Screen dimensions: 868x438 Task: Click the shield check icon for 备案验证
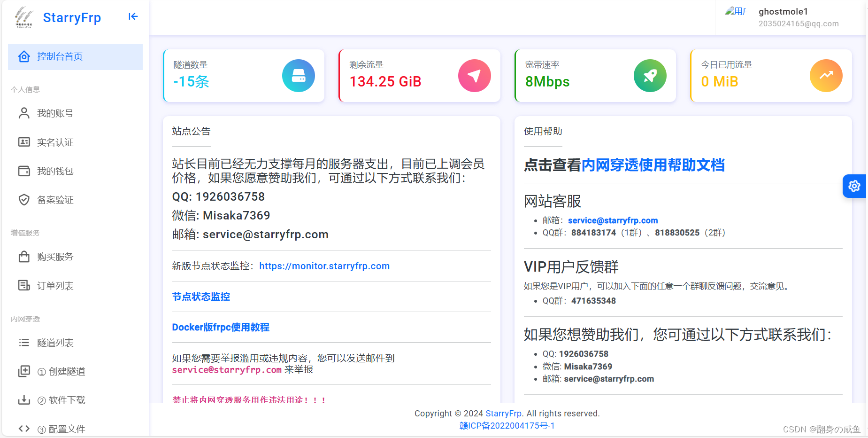coord(24,200)
